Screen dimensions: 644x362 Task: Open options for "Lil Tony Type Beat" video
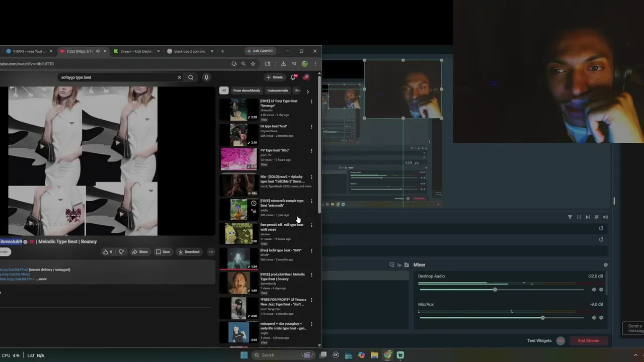(311, 102)
